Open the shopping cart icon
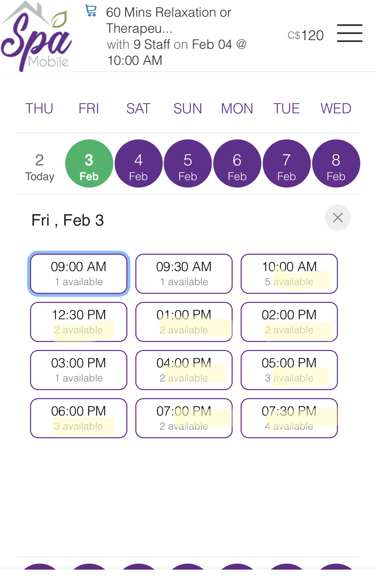The height and width of the screenshot is (588, 376). [91, 11]
